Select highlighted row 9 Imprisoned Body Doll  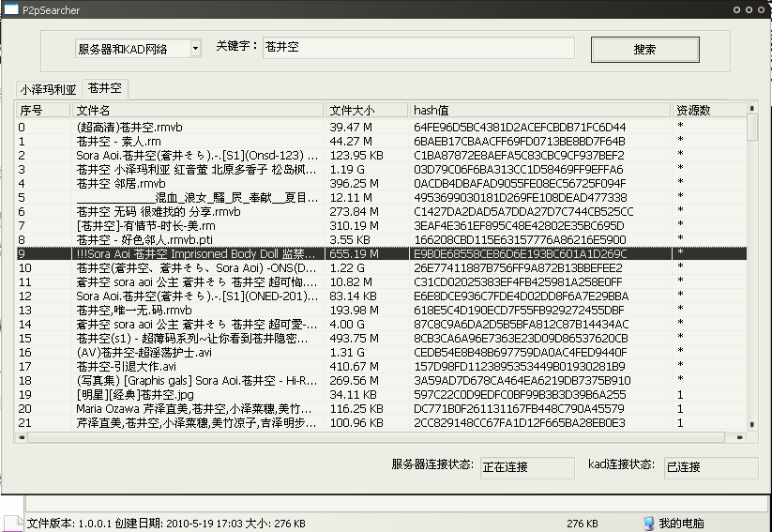[381, 253]
